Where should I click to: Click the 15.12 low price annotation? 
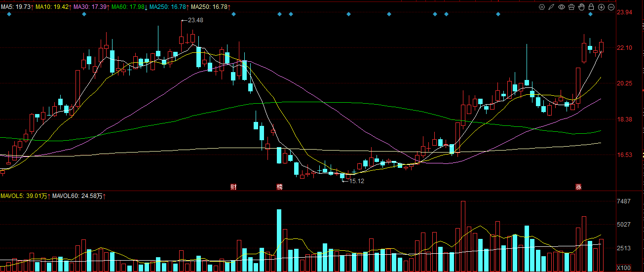(356, 181)
